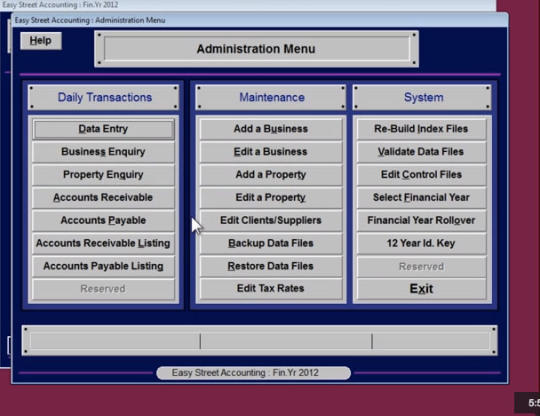Open Accounts Receivable
The width and height of the screenshot is (540, 416).
tap(103, 197)
